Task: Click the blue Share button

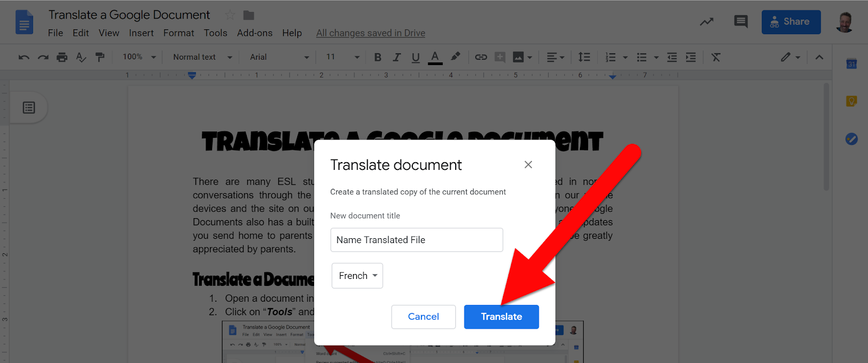Action: tap(791, 22)
